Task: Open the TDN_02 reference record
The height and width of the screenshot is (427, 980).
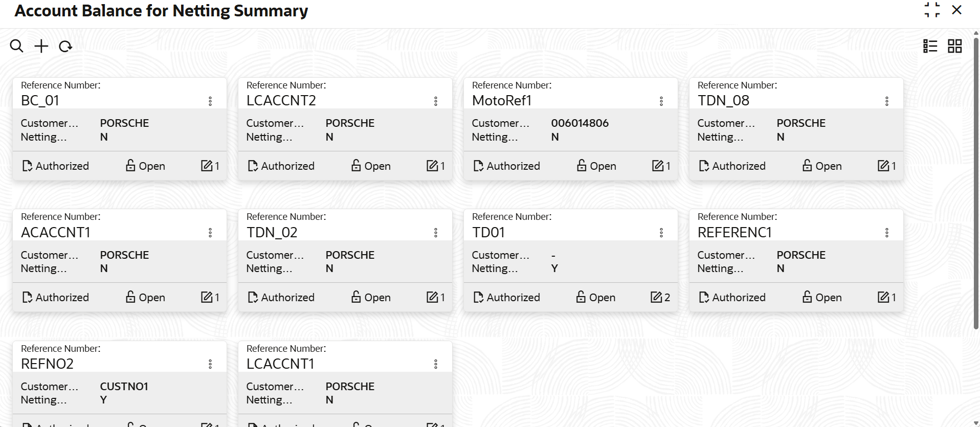Action: tap(272, 233)
